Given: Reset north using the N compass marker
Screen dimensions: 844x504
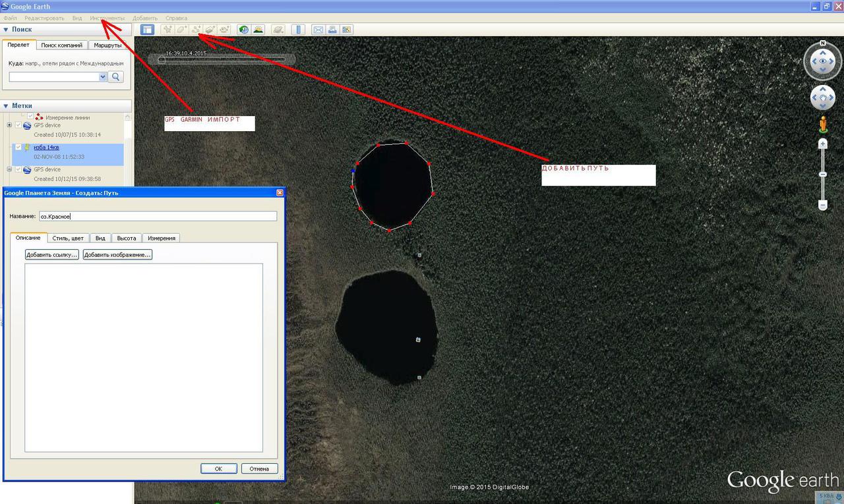Looking at the screenshot, I should pos(823,43).
